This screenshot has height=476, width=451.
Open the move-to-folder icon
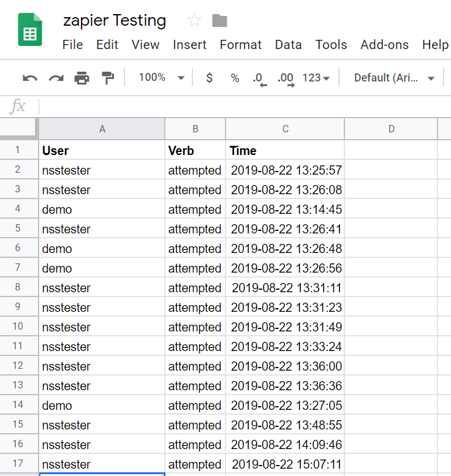coord(219,21)
